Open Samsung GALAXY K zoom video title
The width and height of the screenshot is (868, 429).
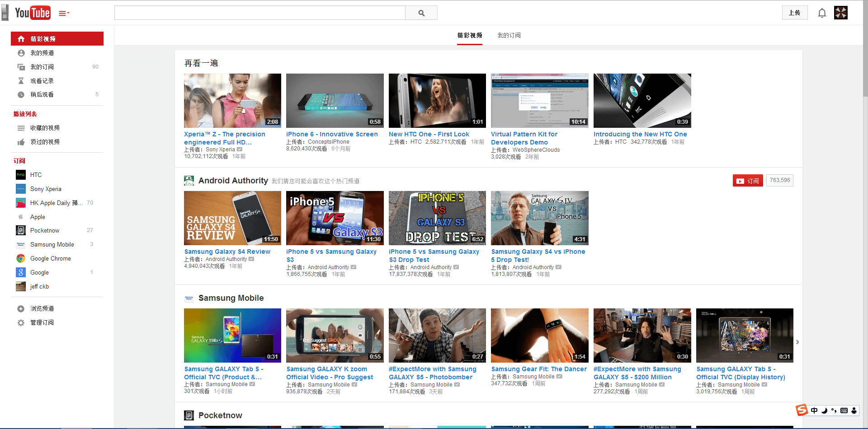pos(330,373)
